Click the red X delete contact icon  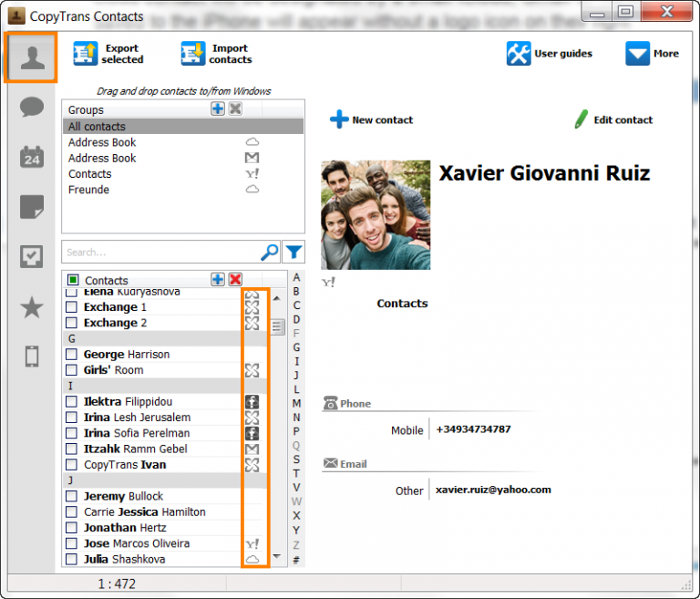[x=235, y=280]
